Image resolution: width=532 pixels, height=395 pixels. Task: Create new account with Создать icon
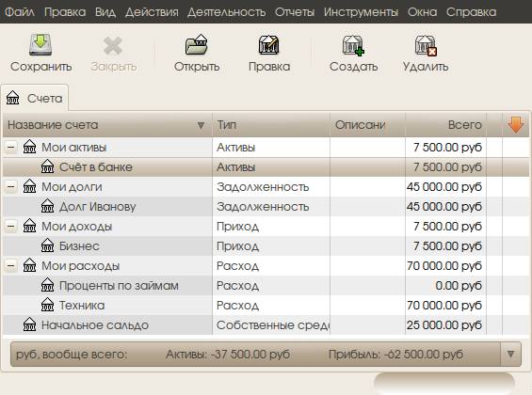[353, 45]
